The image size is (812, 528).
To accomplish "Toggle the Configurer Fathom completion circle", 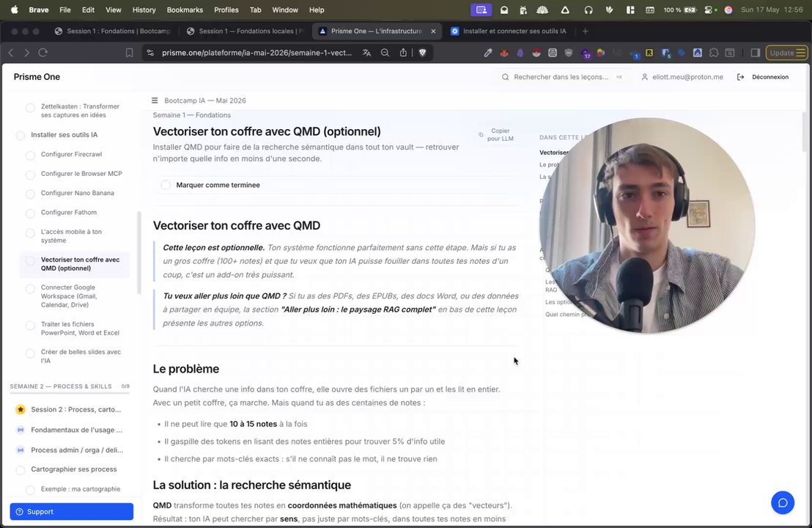I will 30,213.
